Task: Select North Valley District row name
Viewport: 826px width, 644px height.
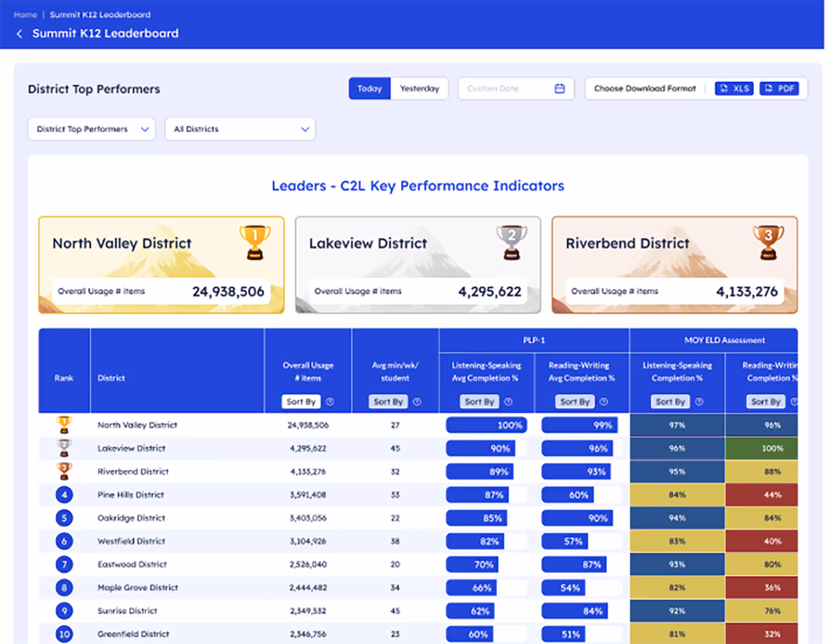Action: [x=138, y=425]
